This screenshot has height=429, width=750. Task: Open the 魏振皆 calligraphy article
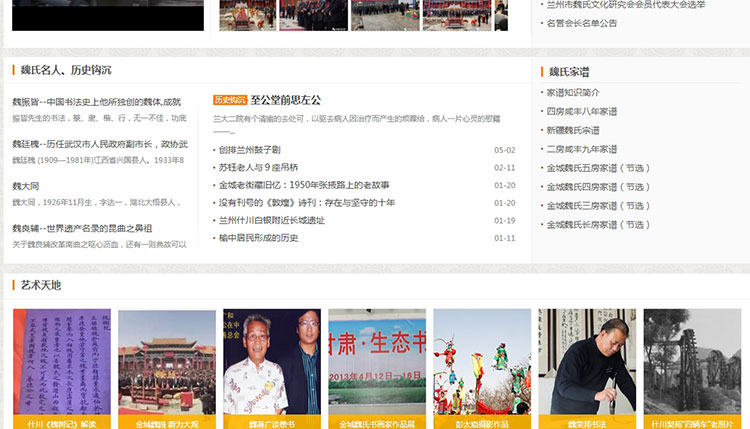96,102
